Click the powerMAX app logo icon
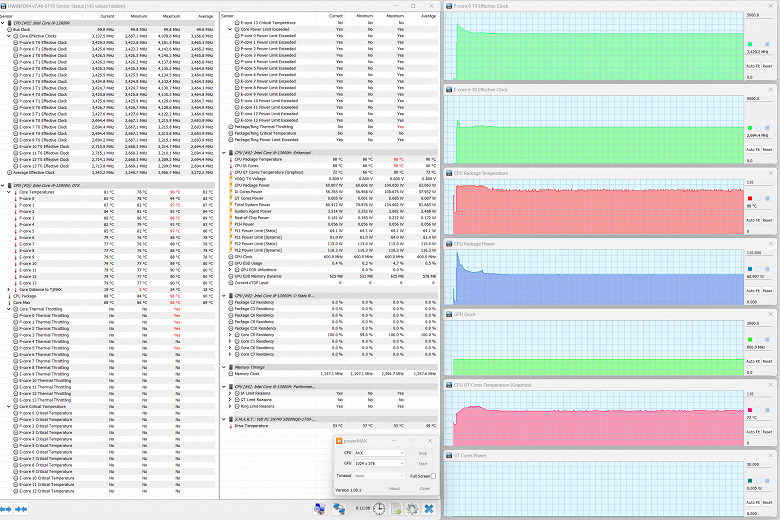 tap(338, 440)
